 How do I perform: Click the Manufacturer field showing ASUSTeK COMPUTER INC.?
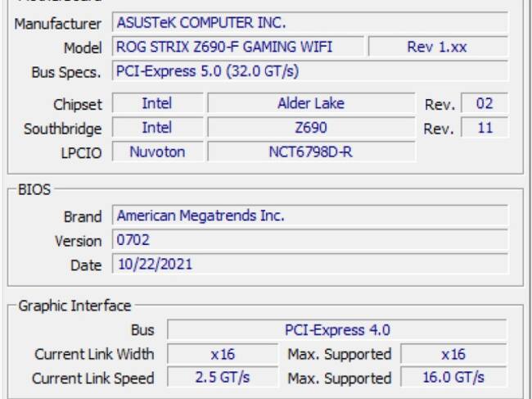(x=309, y=22)
